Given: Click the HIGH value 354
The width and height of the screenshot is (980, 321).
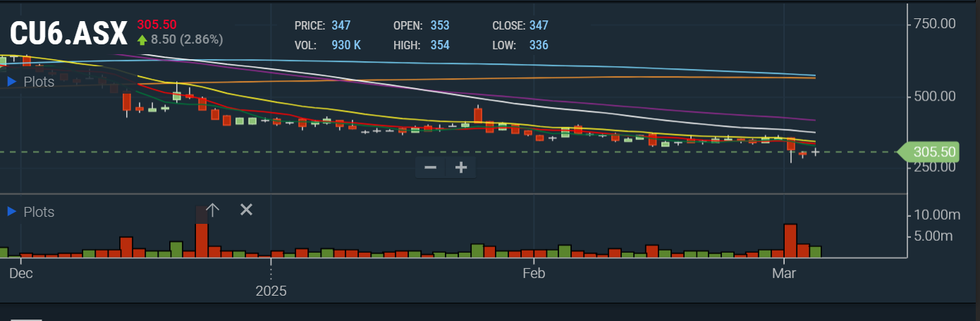Looking at the screenshot, I should point(440,45).
